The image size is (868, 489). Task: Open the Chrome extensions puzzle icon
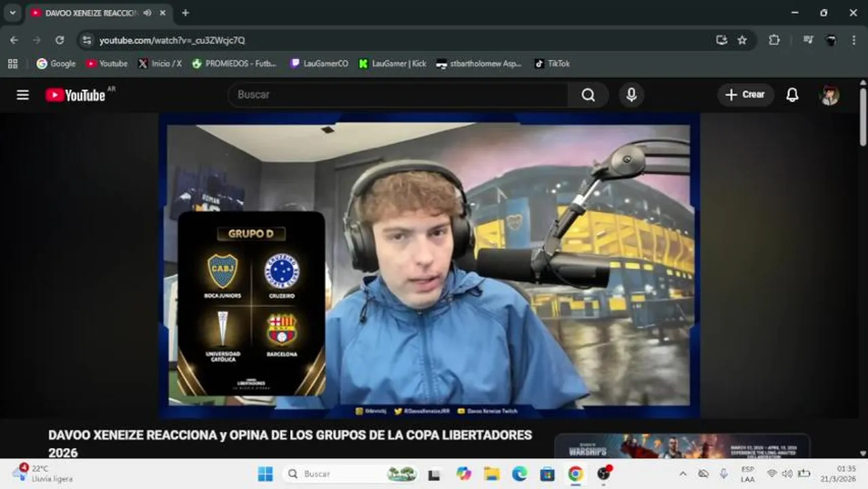774,40
